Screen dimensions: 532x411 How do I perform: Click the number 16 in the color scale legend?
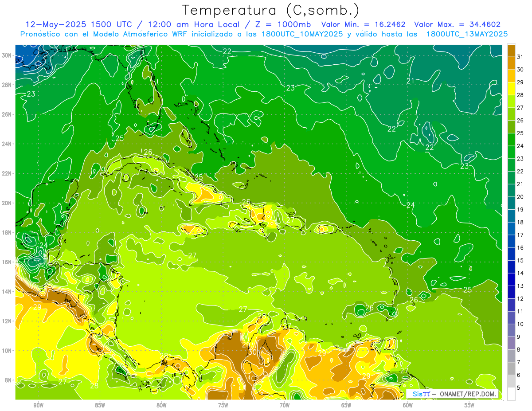click(520, 248)
